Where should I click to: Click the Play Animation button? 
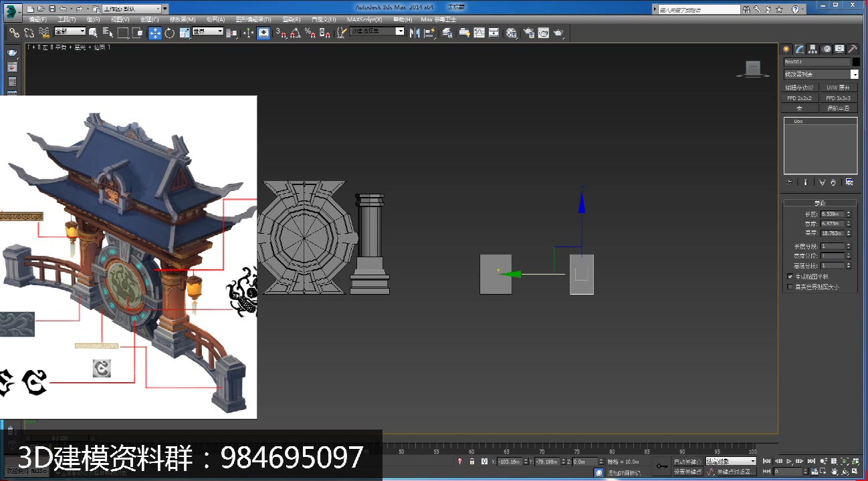click(789, 462)
